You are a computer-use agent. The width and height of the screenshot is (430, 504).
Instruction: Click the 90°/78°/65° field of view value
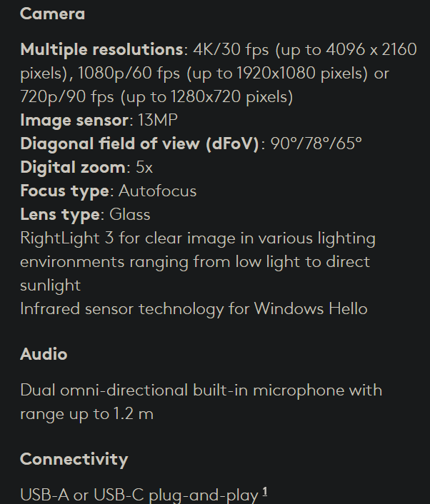[316, 143]
